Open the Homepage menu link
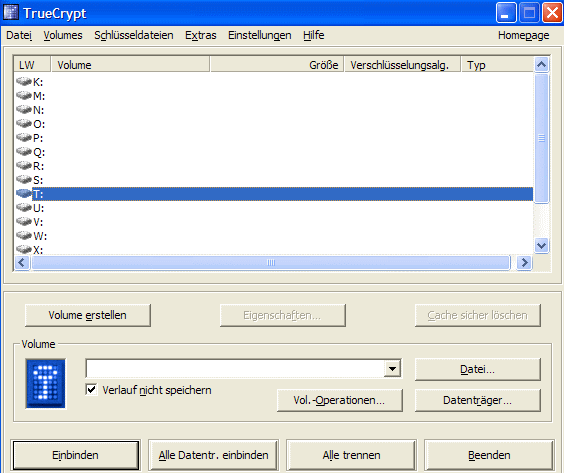The image size is (564, 473). (524, 35)
